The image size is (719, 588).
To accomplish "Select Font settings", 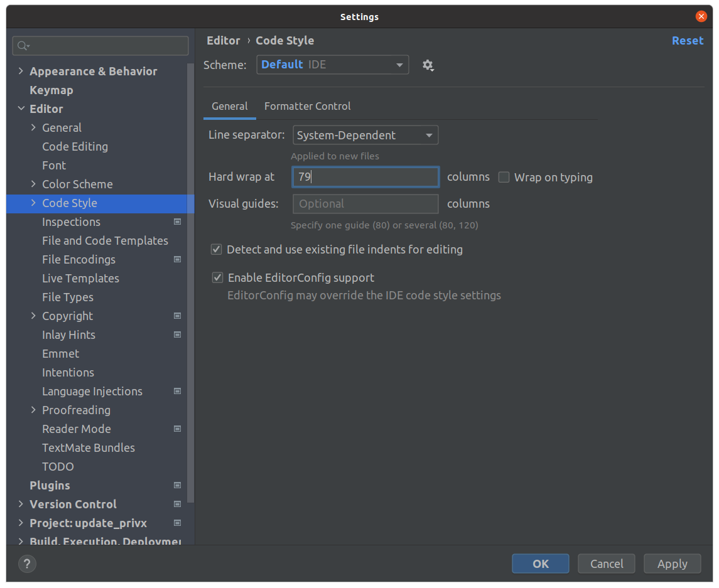I will click(x=54, y=166).
